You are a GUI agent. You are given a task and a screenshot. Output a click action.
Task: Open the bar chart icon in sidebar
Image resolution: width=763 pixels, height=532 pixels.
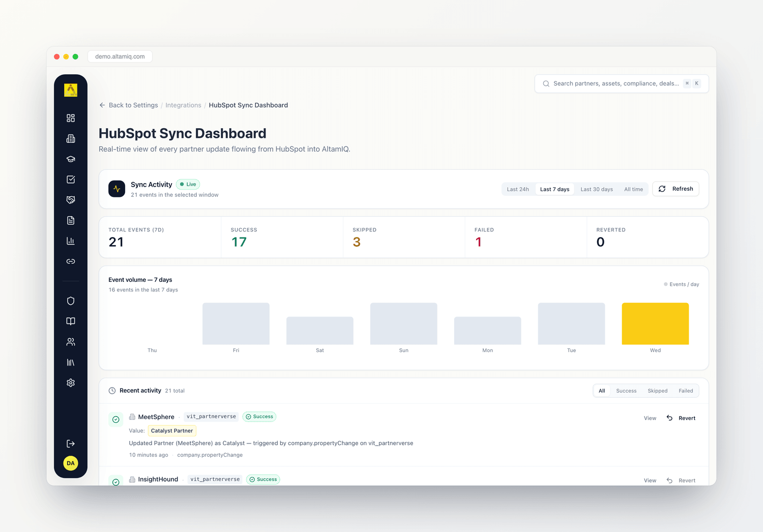[71, 241]
